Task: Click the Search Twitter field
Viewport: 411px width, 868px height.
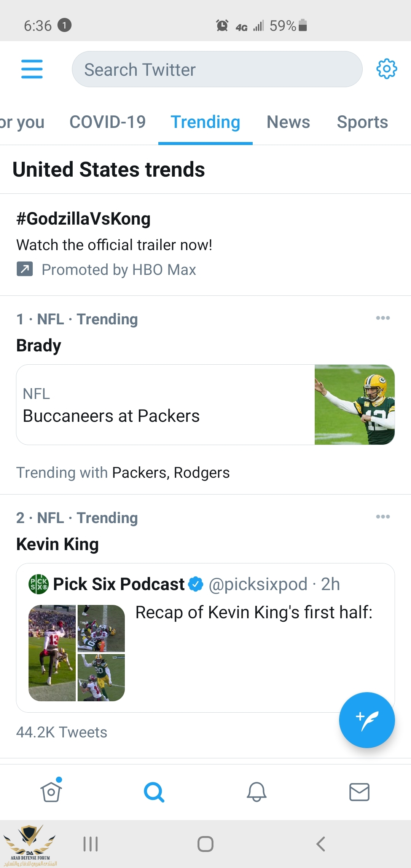Action: [217, 69]
